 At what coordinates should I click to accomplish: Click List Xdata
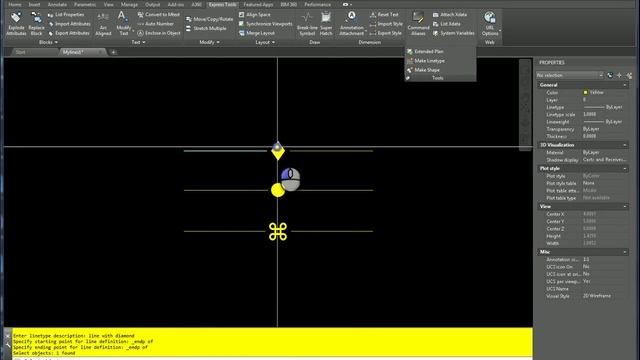(x=447, y=24)
